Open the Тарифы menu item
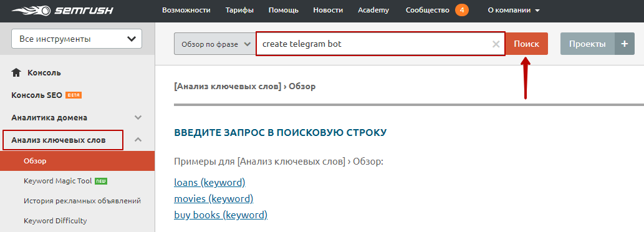 [239, 10]
